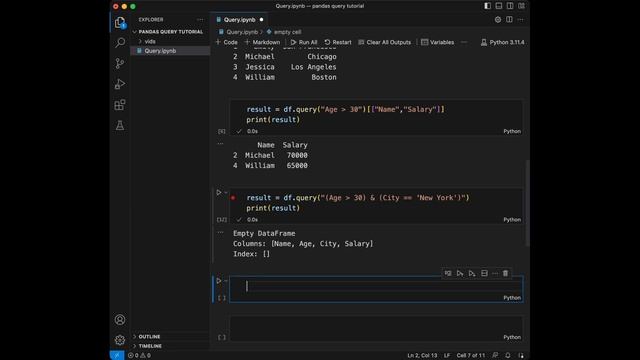
Task: Open Explorer panel more actions ellipsis
Action: [200, 20]
